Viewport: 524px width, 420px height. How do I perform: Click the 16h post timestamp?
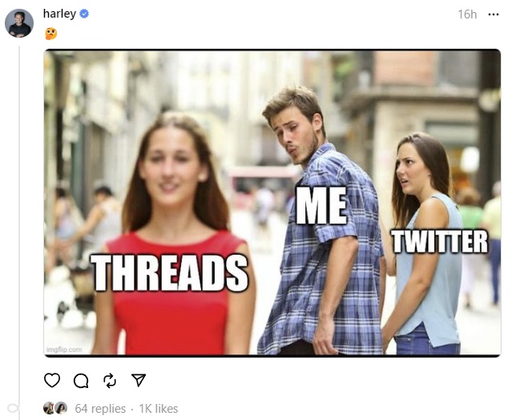coord(467,14)
